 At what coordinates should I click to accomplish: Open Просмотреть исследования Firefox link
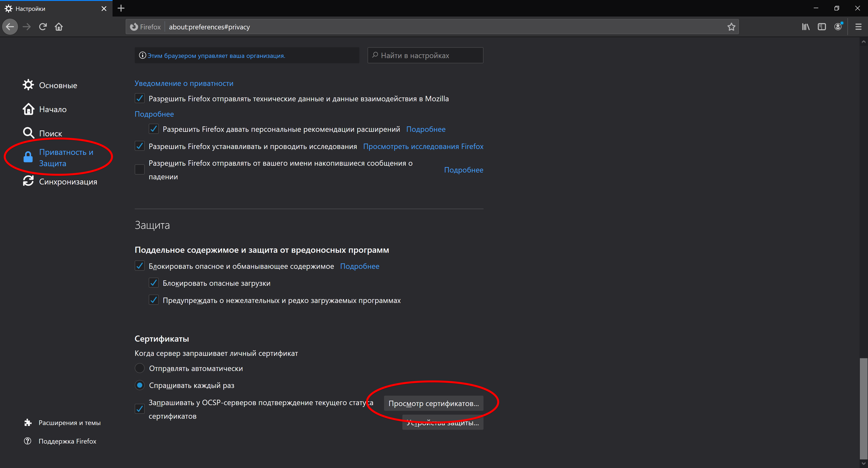click(x=423, y=146)
